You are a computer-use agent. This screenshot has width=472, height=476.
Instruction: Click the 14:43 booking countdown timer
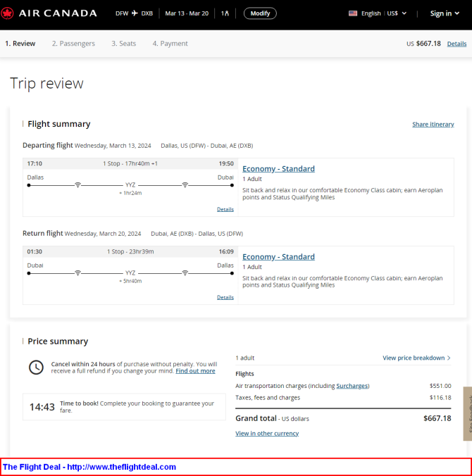42,407
